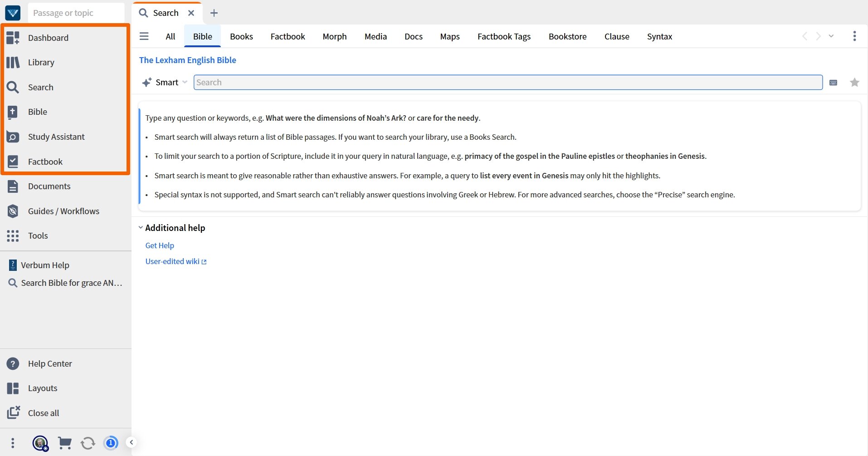Collapse the sidebar with arrow button
The image size is (868, 456).
pyautogui.click(x=131, y=442)
